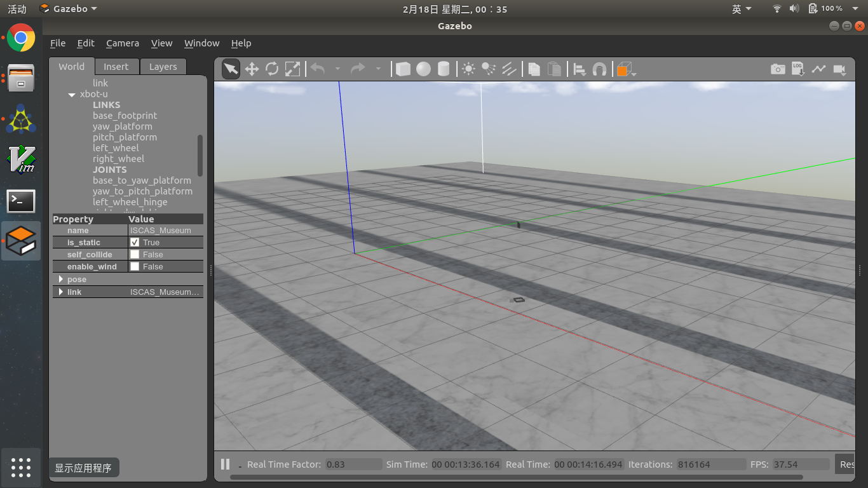The height and width of the screenshot is (488, 868).
Task: Select the Translate mode tool
Action: tap(251, 69)
